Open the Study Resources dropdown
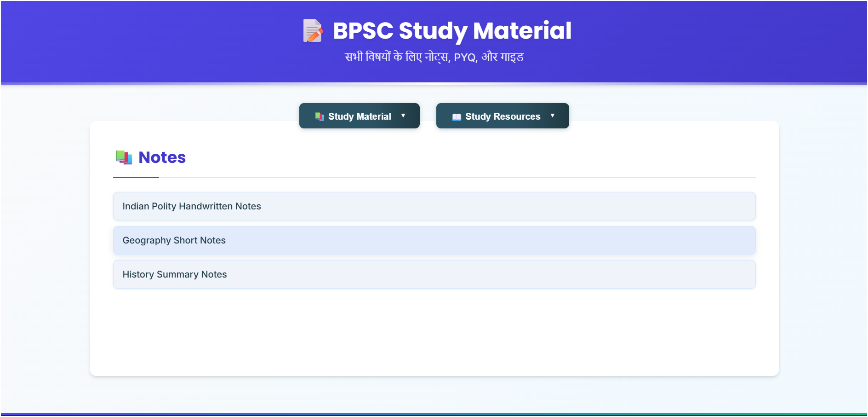The image size is (868, 417). pyautogui.click(x=502, y=116)
